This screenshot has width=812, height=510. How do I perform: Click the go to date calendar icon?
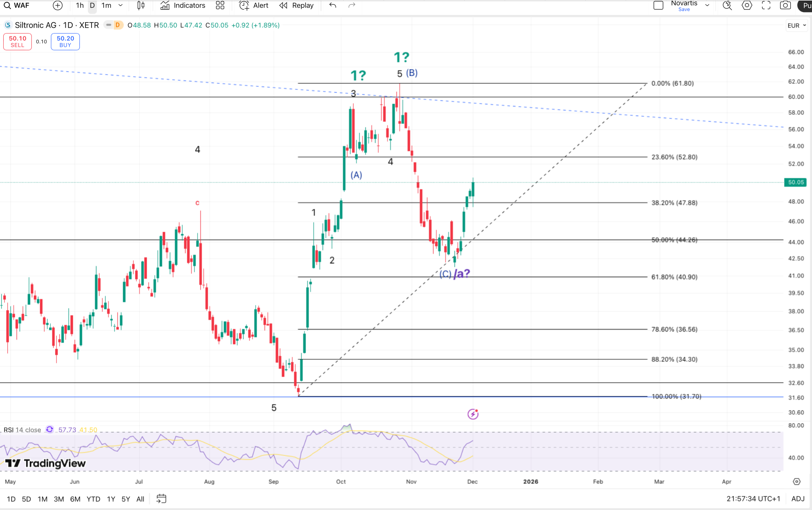point(161,499)
